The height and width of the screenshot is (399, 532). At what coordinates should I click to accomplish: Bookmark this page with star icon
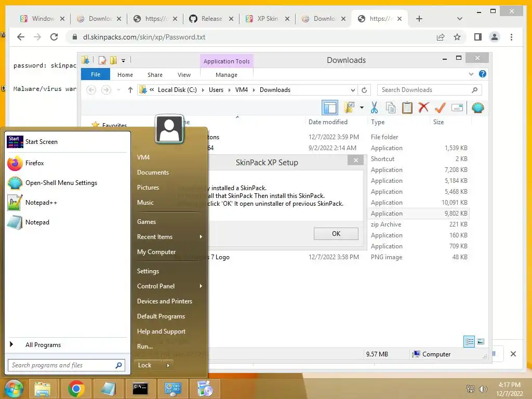click(x=457, y=37)
